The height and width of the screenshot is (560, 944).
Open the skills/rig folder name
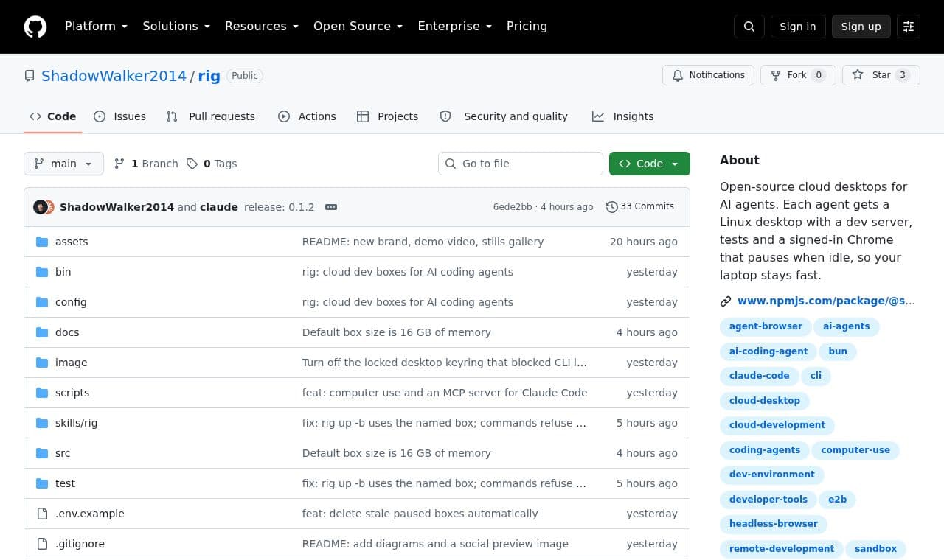(x=77, y=423)
